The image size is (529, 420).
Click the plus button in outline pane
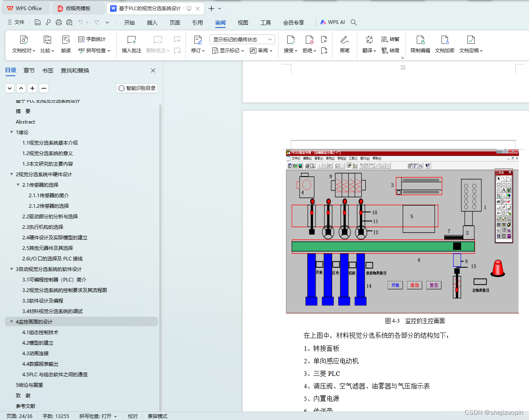[33, 88]
